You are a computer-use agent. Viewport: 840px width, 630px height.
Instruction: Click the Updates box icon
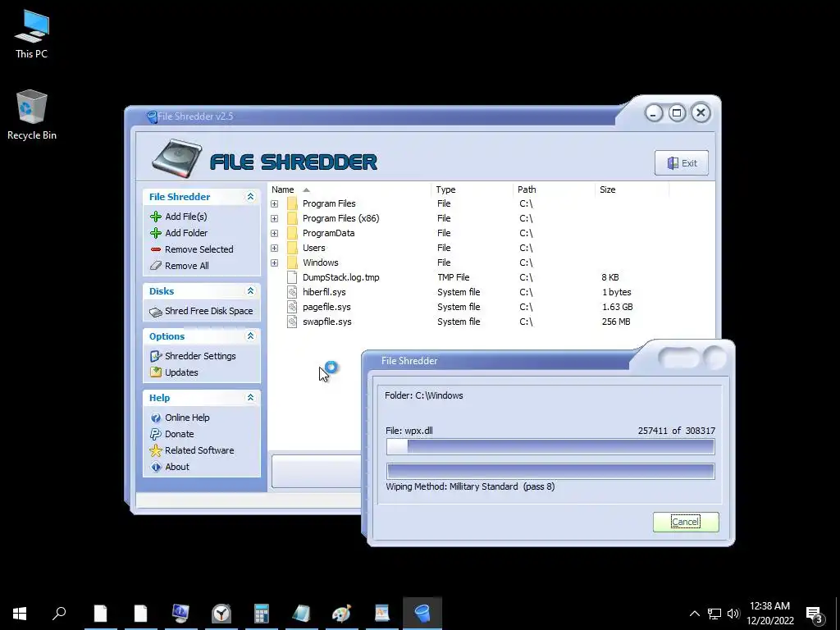click(155, 372)
